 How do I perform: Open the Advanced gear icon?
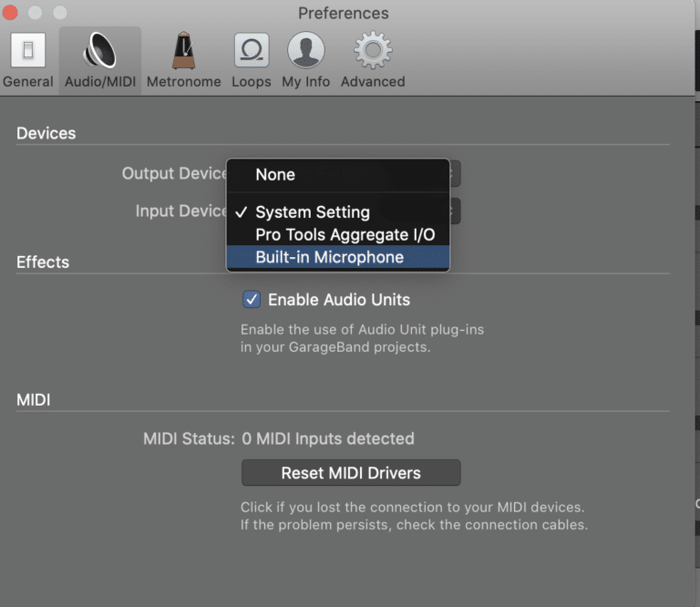[x=373, y=50]
